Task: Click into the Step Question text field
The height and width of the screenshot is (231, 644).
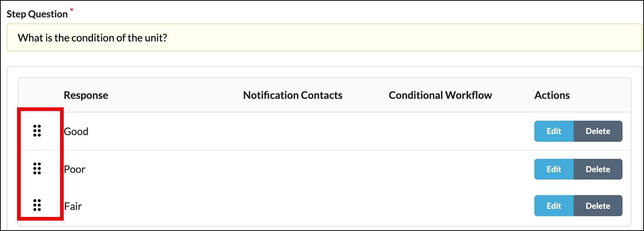Action: tap(324, 38)
